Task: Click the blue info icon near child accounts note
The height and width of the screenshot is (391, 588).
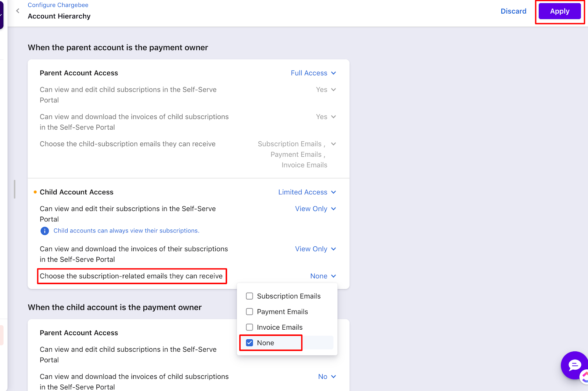Action: (x=44, y=231)
